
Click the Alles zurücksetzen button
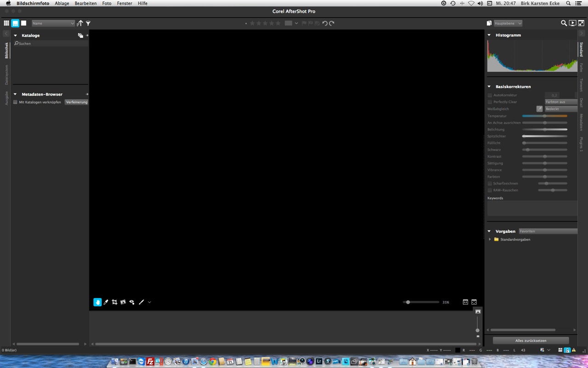[x=531, y=341]
